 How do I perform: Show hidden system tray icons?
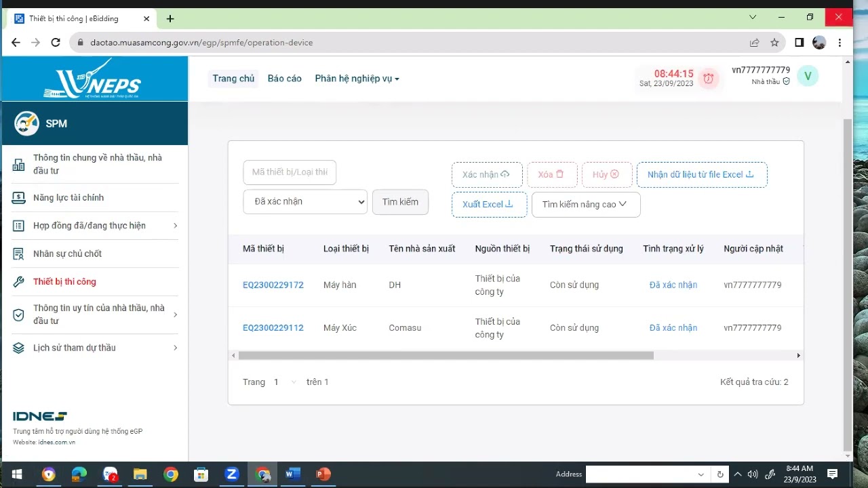[738, 474]
